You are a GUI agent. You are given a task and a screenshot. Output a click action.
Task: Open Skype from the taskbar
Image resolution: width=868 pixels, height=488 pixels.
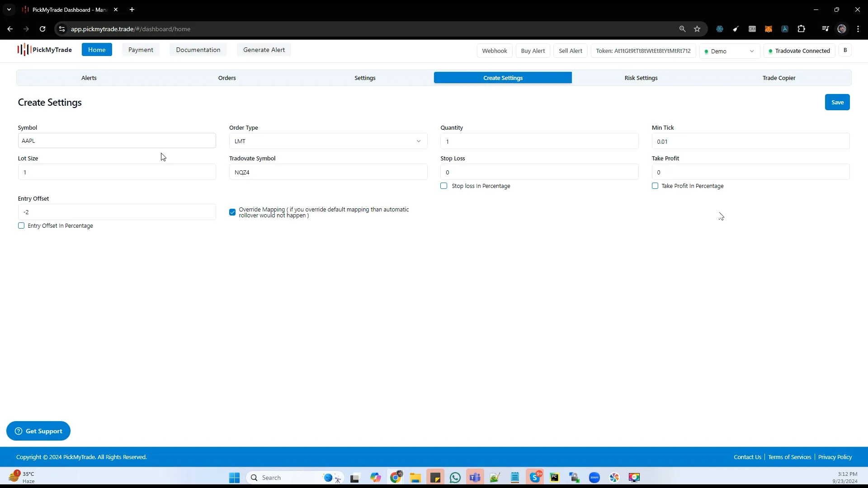535,478
